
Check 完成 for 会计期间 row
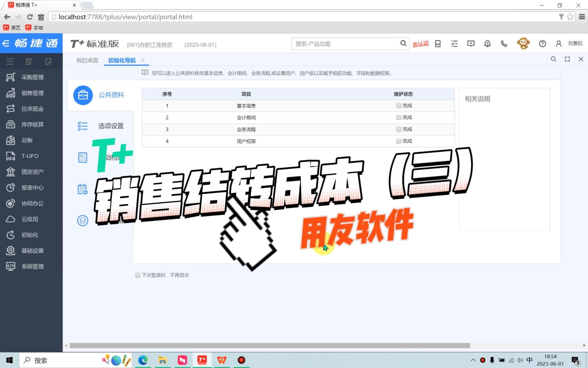pos(399,117)
